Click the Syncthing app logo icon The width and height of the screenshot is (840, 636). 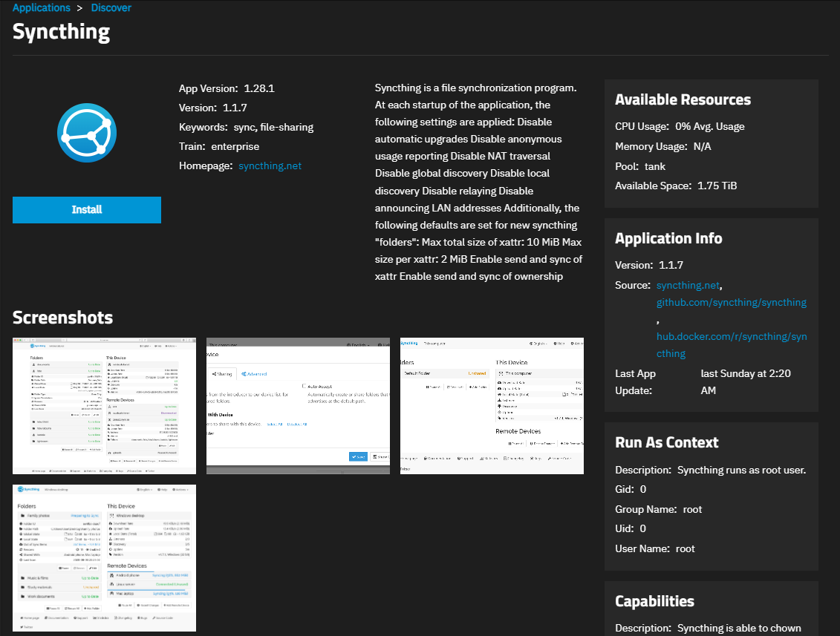87,133
